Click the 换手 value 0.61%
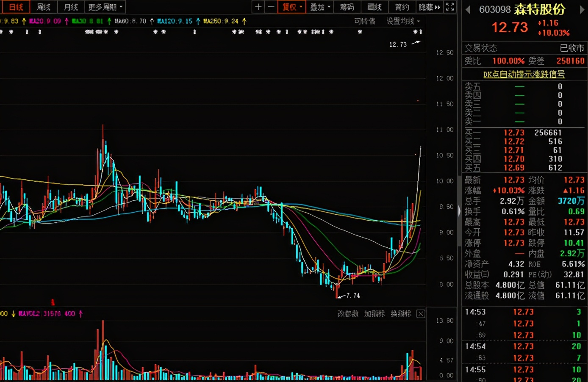Image resolution: width=588 pixels, height=382 pixels. tap(513, 211)
